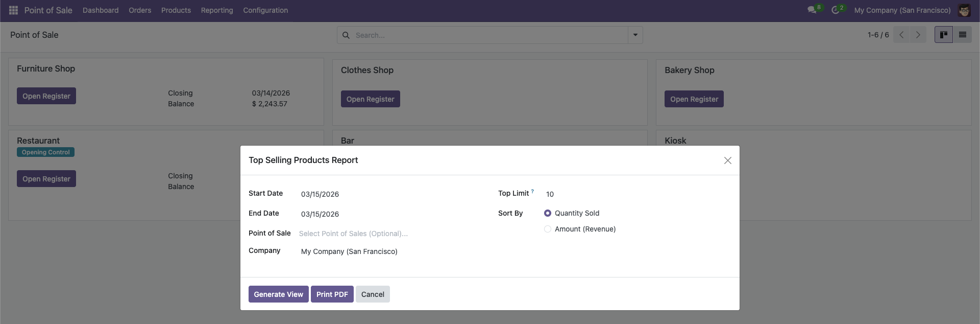
Task: Open the Products menu
Action: coord(176,10)
